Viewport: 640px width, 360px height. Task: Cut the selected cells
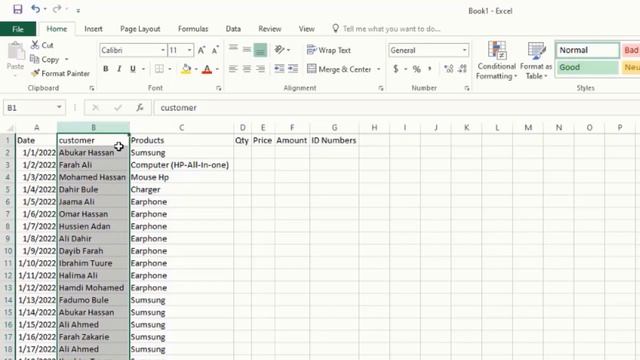(x=42, y=45)
